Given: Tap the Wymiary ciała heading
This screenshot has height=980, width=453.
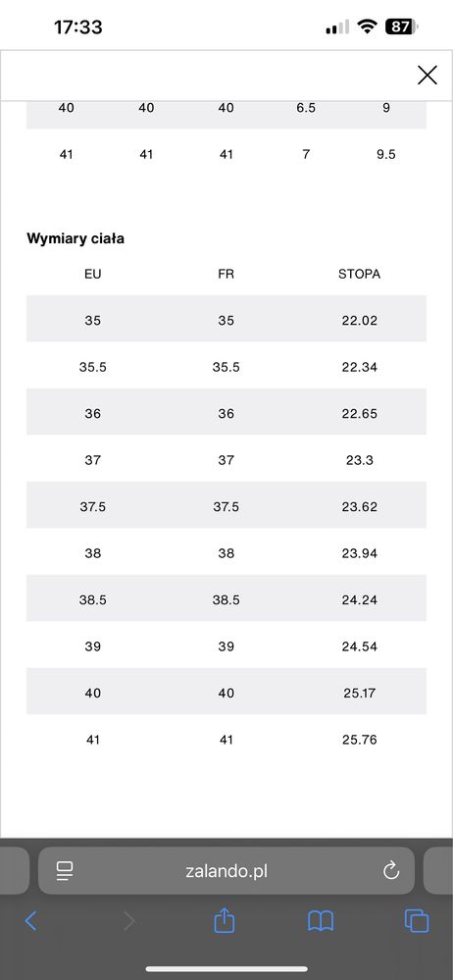Looking at the screenshot, I should [75, 238].
